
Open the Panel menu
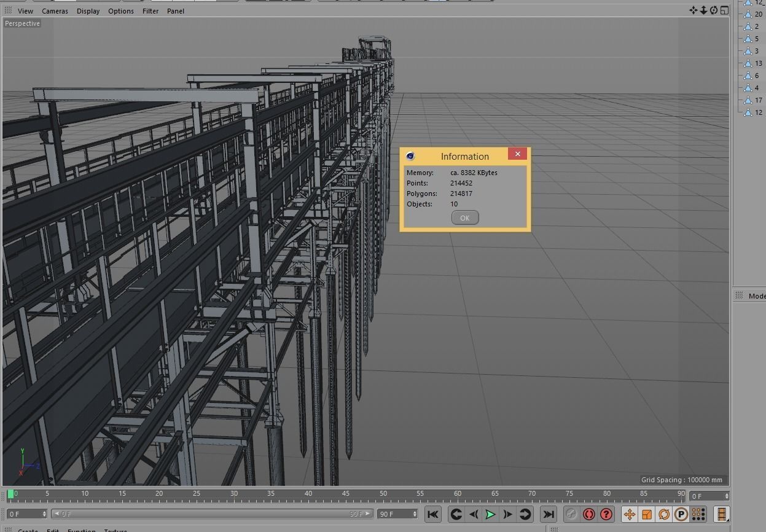point(175,11)
